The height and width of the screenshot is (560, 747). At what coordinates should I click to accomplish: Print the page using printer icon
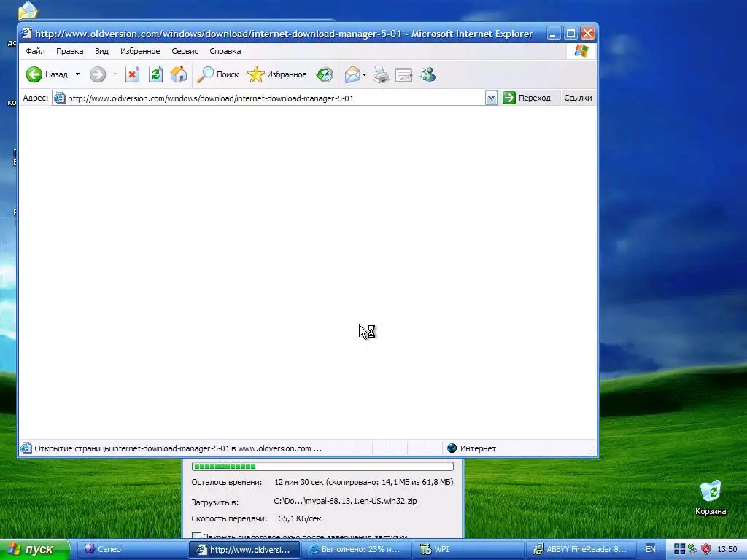tap(381, 74)
